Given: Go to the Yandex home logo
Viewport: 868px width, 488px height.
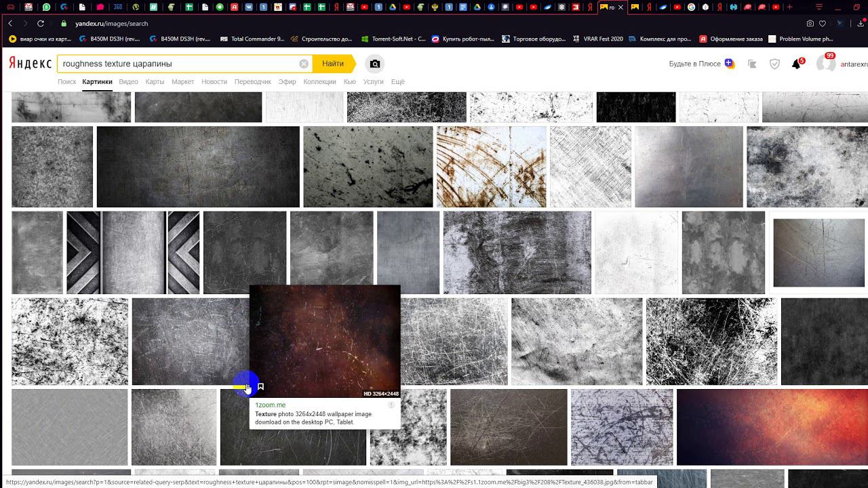Looking at the screenshot, I should (x=30, y=63).
